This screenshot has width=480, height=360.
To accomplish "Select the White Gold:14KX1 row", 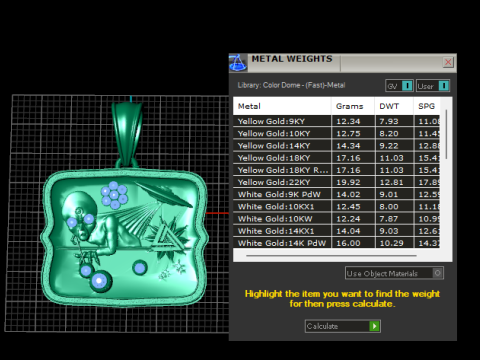I will pos(336,231).
